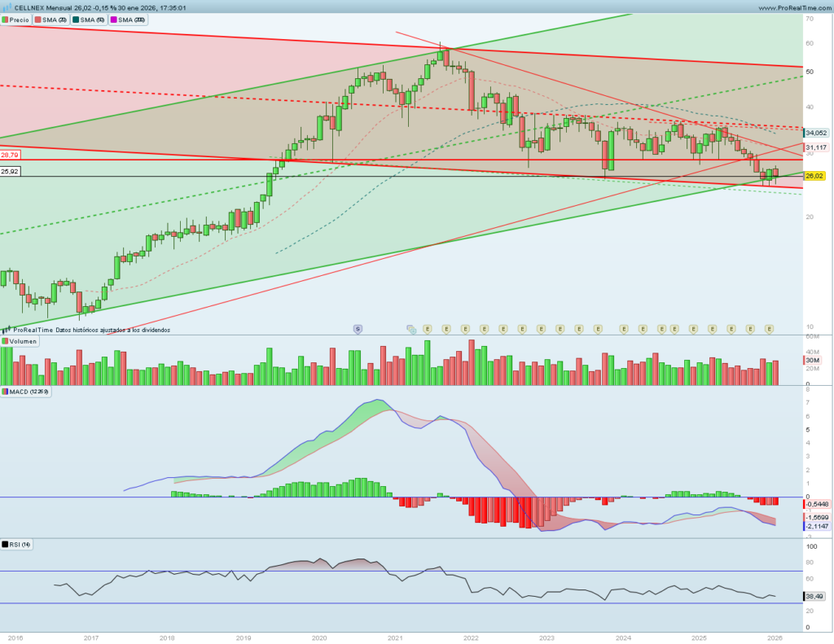The image size is (834, 644).
Task: Visit the www.ProRealTime.com link
Action: point(795,8)
